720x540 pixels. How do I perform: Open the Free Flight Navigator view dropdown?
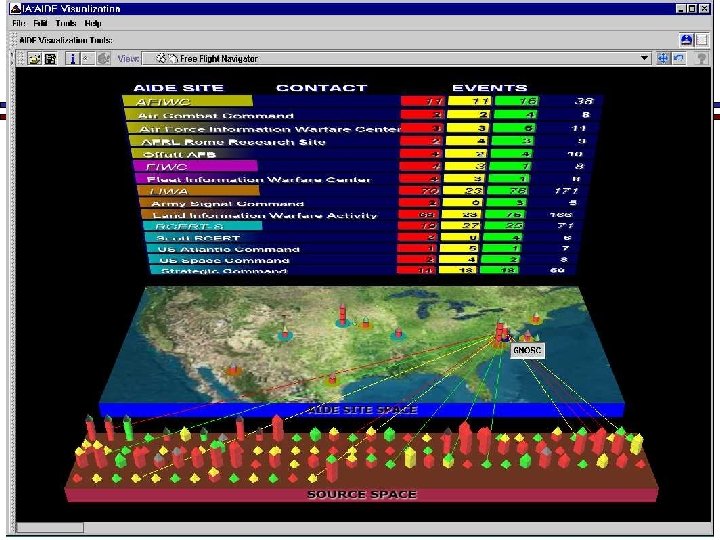tap(398, 58)
